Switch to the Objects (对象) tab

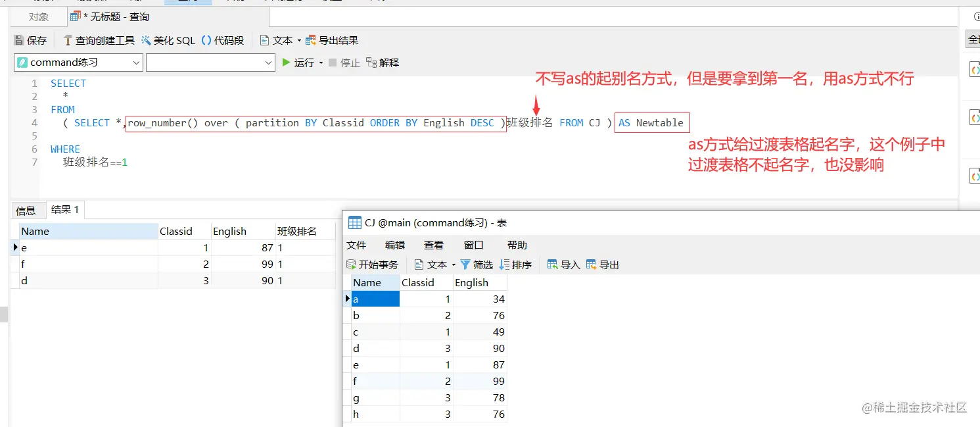[x=39, y=16]
